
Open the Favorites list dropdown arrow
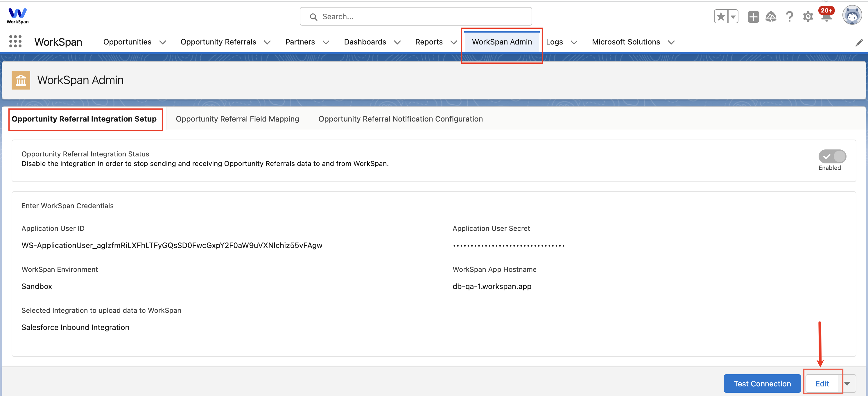(733, 17)
